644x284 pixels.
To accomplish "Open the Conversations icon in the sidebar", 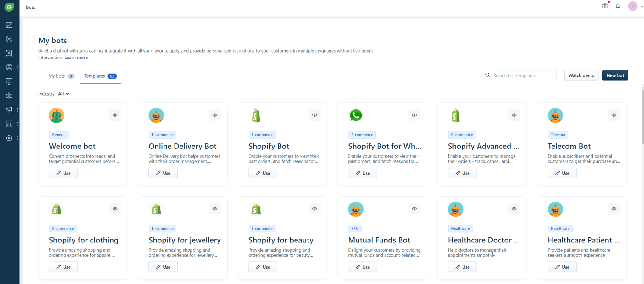I will coord(9,39).
